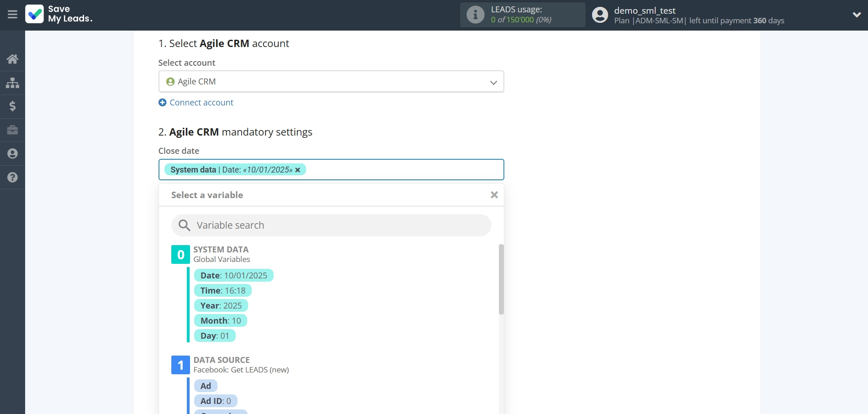
Task: Expand the Agile CRM account dropdown
Action: pyautogui.click(x=493, y=82)
